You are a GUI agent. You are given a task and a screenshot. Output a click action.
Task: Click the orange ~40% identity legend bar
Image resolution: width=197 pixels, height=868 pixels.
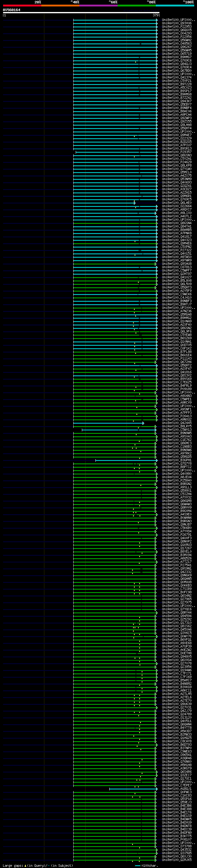coord(60,6)
